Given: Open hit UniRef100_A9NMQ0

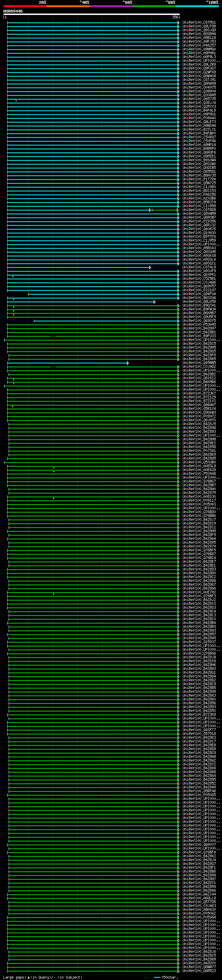Looking at the screenshot, I should [199, 49].
